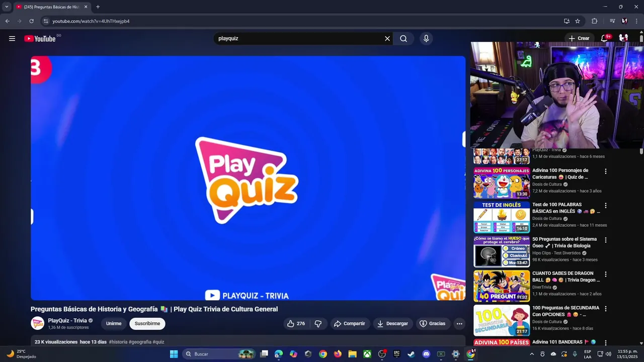The image size is (644, 362).
Task: Open Epic Games Launcher from taskbar
Action: point(396,354)
